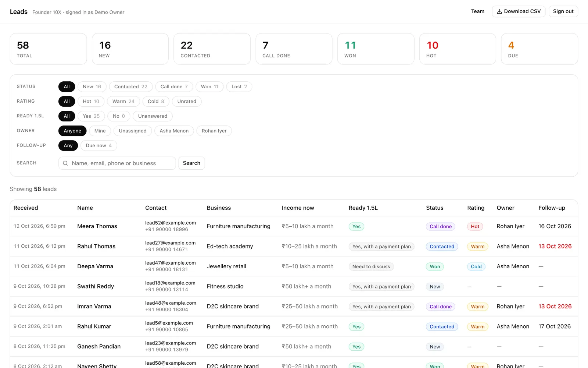
Task: Click Deepa Varma's Won status badge
Action: [435, 266]
